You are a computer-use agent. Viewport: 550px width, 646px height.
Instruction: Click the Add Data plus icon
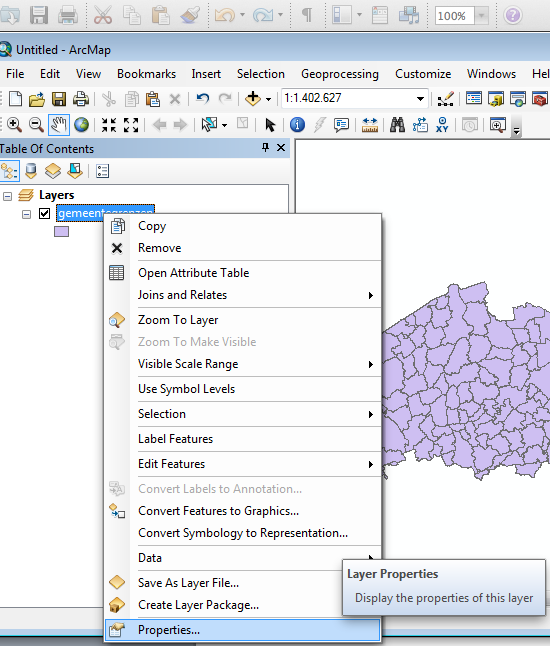(253, 99)
